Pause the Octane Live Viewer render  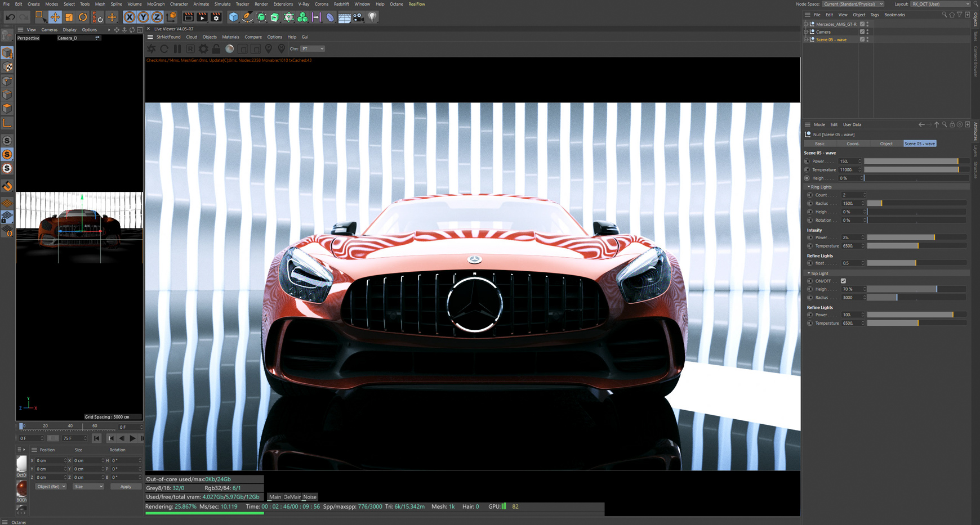pyautogui.click(x=177, y=48)
